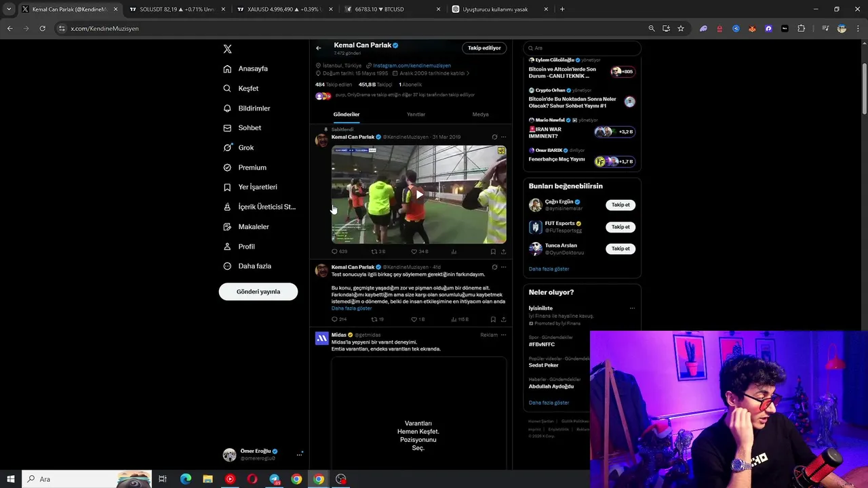Follow Çağrı Ergün with Takip et
Screen dimensions: 868x488
[x=620, y=205]
